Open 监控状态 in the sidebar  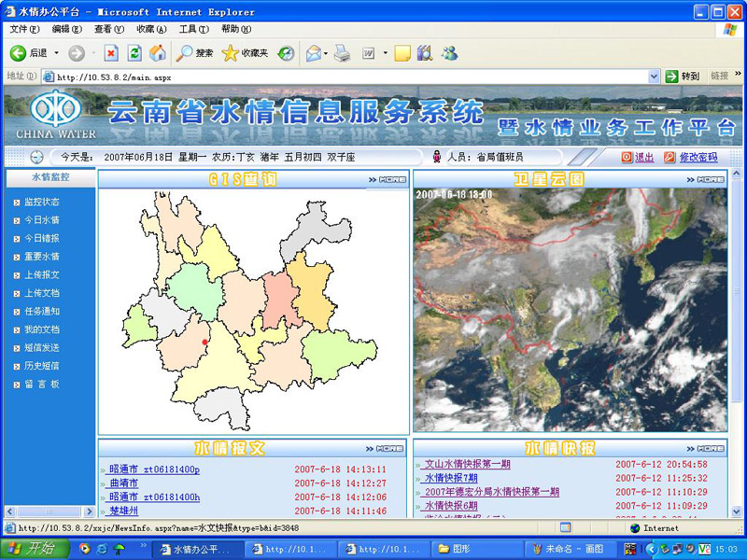[x=42, y=202]
